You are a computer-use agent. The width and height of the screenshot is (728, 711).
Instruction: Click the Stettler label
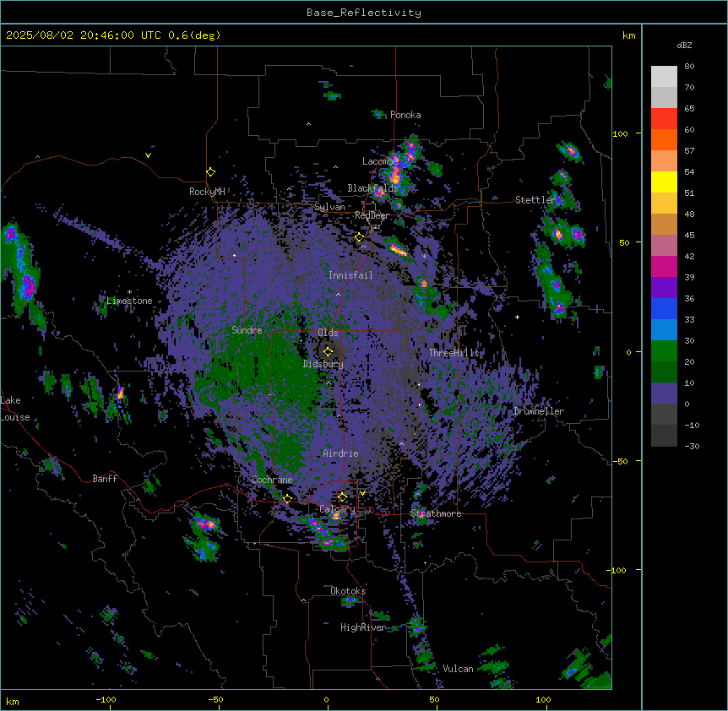(x=535, y=200)
